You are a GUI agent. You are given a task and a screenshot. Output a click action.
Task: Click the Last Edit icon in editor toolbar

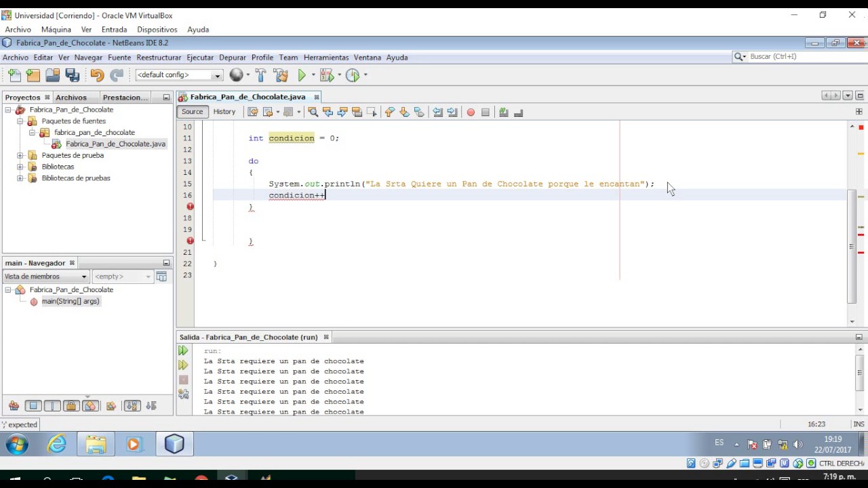coord(252,112)
